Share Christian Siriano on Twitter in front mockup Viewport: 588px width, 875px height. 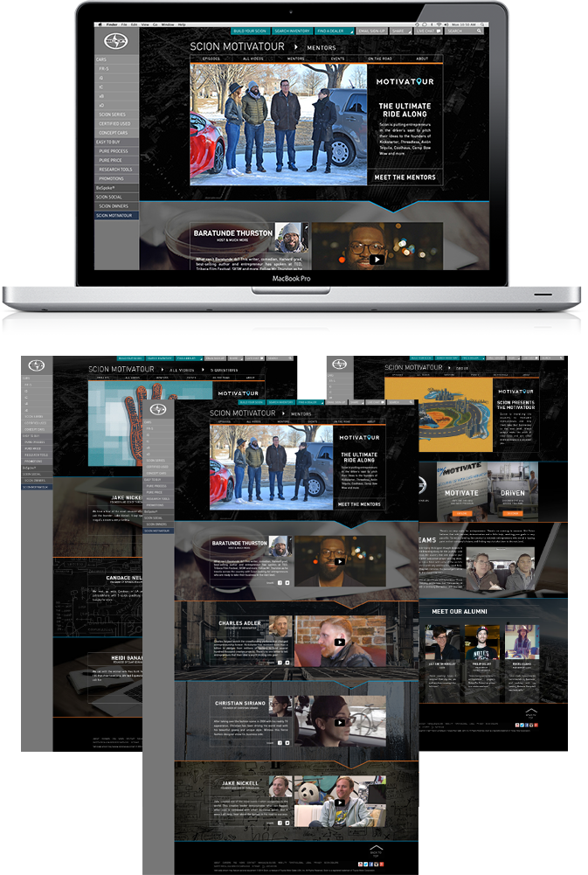click(x=287, y=743)
